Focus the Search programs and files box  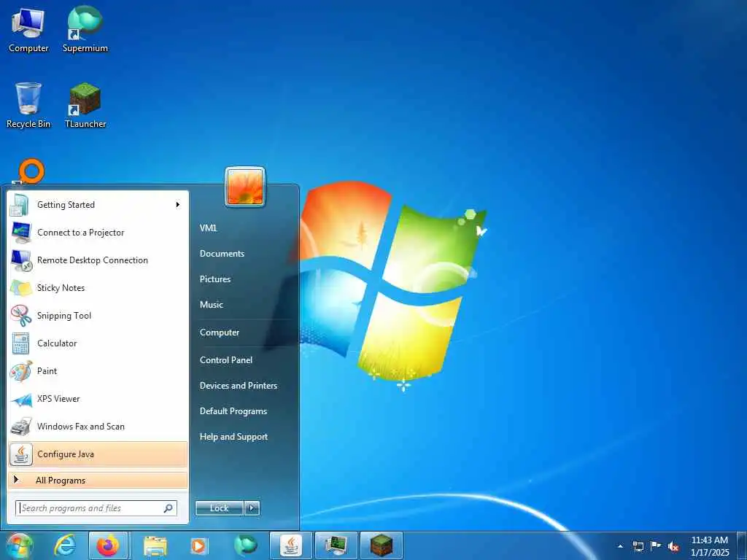click(96, 508)
